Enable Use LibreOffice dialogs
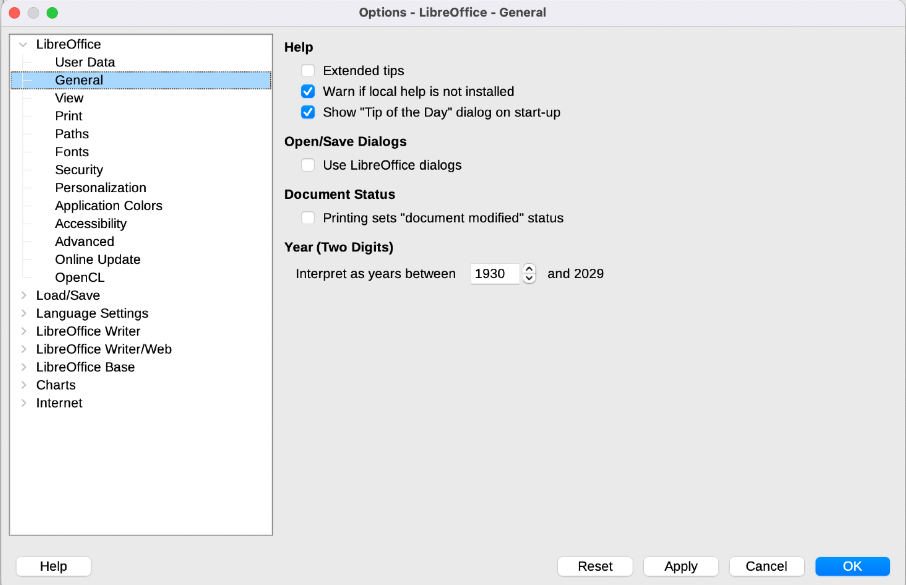The width and height of the screenshot is (906, 585). [x=308, y=165]
